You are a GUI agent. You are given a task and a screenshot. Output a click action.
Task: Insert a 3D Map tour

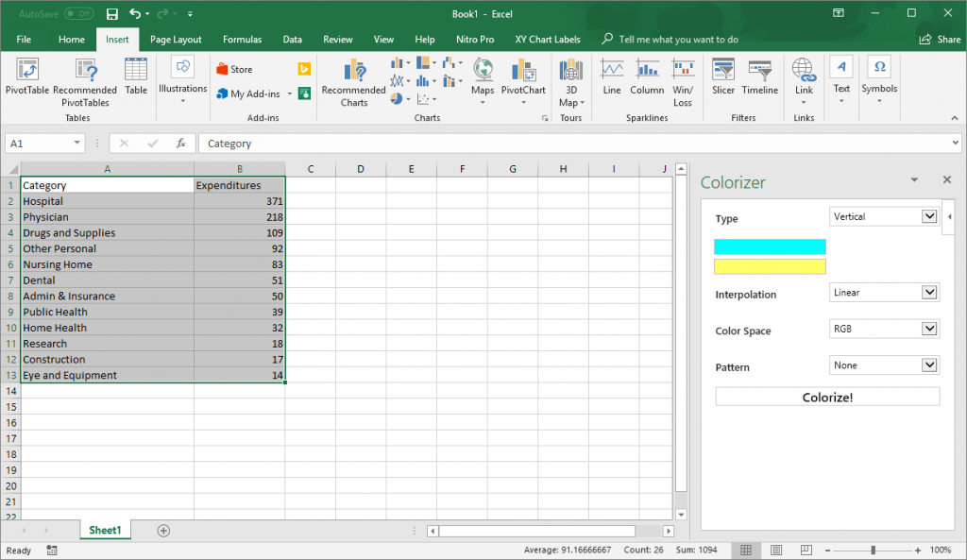coord(570,80)
